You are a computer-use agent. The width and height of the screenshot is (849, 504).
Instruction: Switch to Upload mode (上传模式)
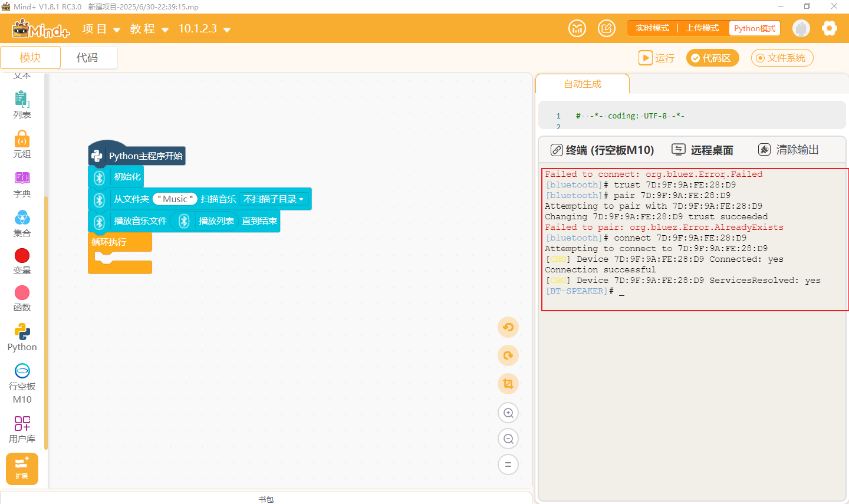coord(702,28)
